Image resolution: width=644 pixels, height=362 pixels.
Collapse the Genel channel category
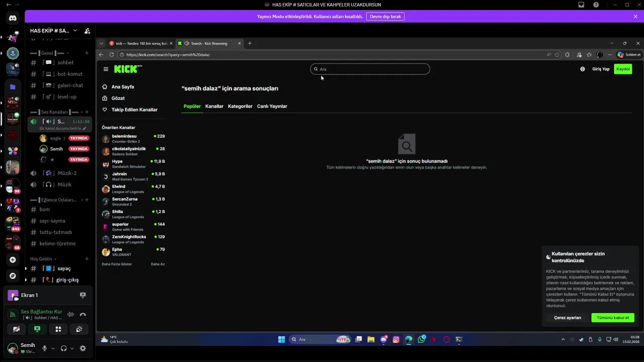point(49,53)
